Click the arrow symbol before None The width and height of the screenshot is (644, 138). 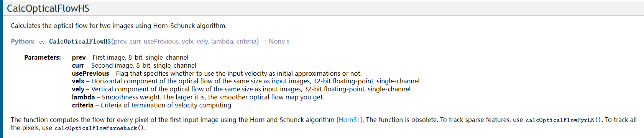point(264,41)
